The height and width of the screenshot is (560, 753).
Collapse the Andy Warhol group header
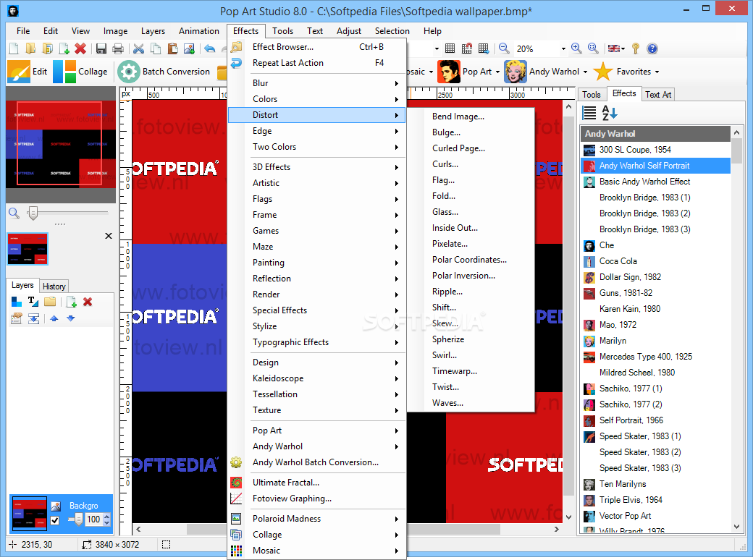[655, 134]
